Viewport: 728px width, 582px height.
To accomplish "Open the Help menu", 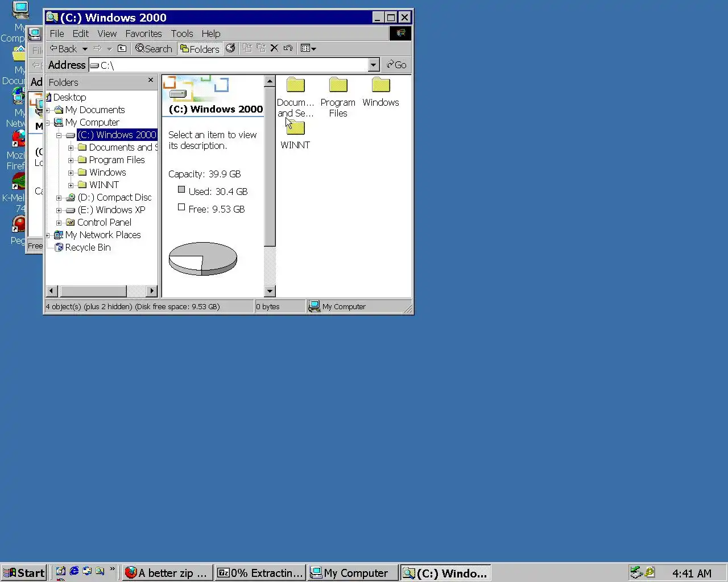I will (210, 34).
